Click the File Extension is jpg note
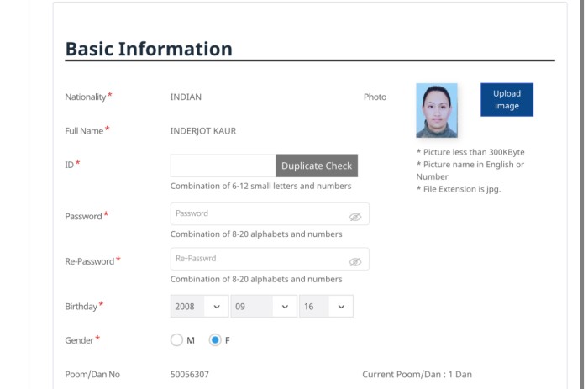Viewport: 588px width, 389px height. point(458,189)
